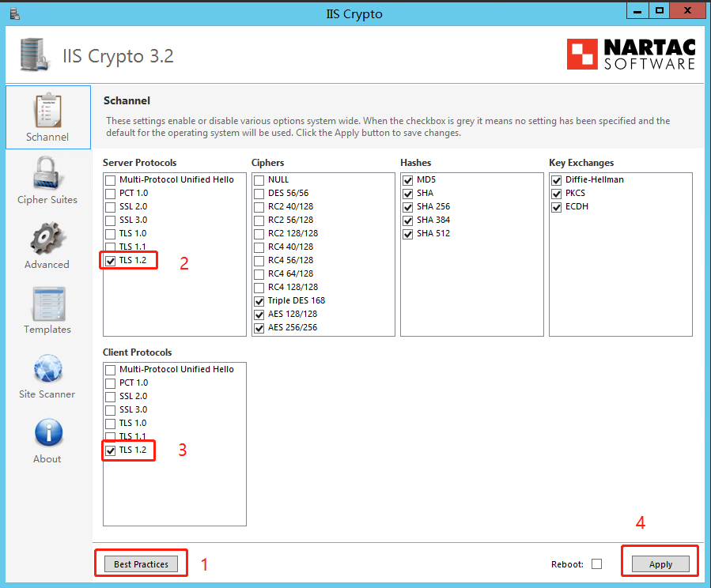Open the Schannel settings icon
Screen dimensions: 711x588
point(47,110)
